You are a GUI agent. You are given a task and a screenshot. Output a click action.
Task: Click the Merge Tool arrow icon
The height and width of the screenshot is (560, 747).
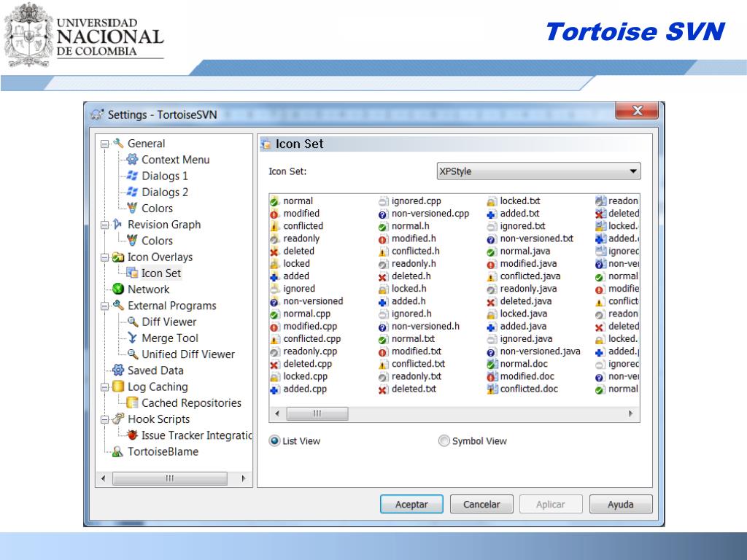[x=133, y=338]
